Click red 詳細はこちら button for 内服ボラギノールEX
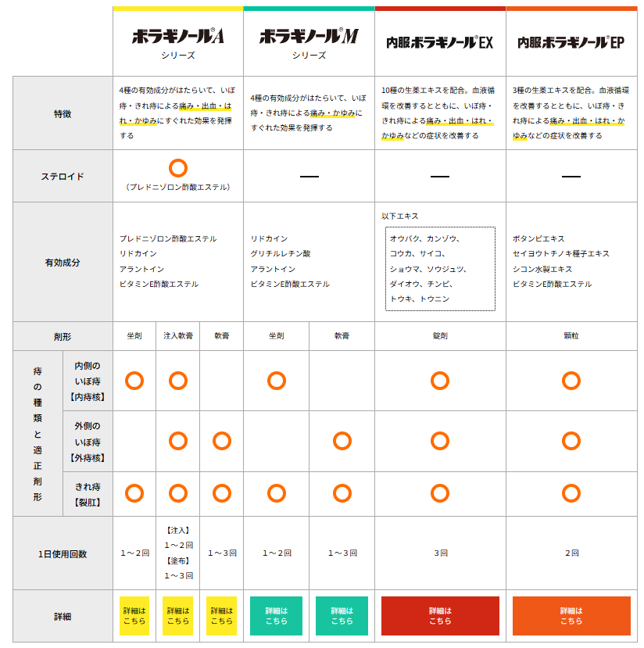This screenshot has height=648, width=644. point(440,616)
